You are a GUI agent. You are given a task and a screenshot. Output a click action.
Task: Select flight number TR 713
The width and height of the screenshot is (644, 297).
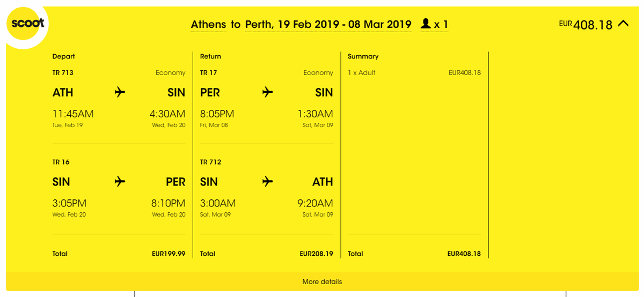[x=63, y=73]
